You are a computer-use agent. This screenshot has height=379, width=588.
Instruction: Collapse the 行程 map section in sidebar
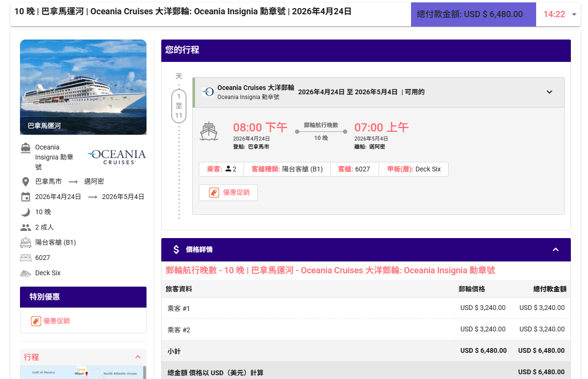coord(138,357)
